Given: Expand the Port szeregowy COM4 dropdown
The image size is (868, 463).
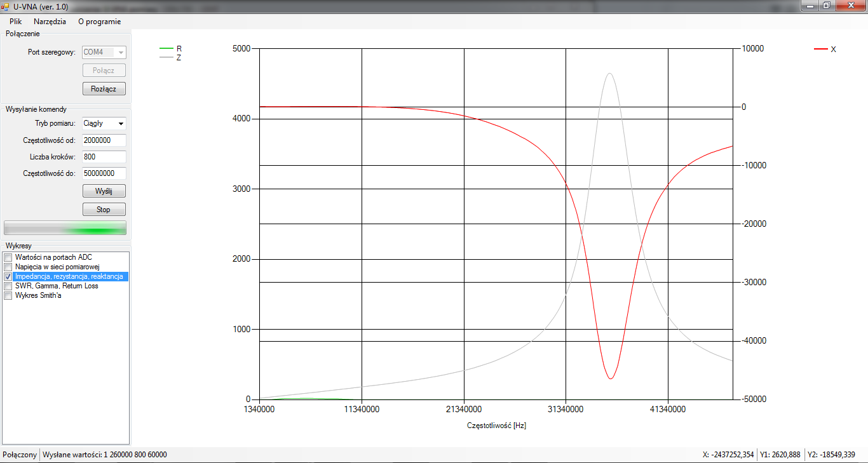Looking at the screenshot, I should [x=121, y=52].
